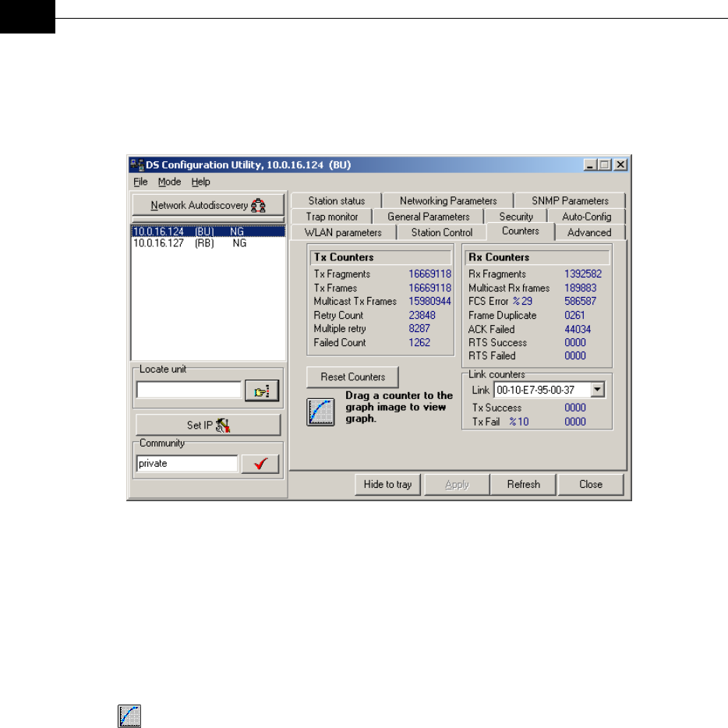Viewport: 728px width, 728px height.
Task: Click the Refresh button
Action: (x=523, y=484)
